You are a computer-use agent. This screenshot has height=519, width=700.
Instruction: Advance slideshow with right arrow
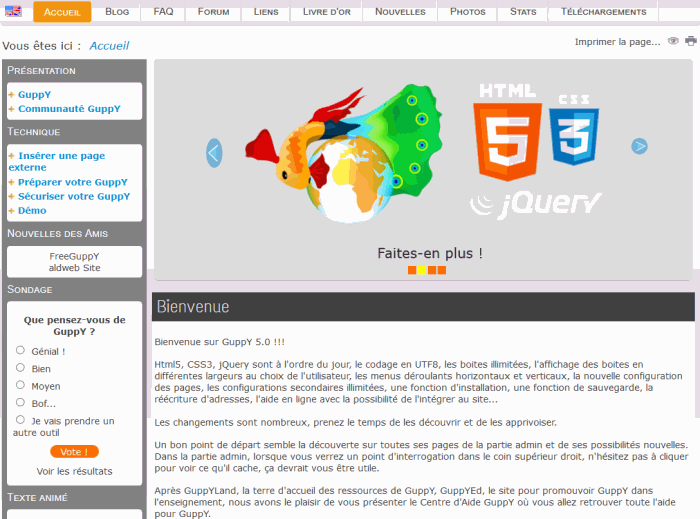tap(639, 146)
